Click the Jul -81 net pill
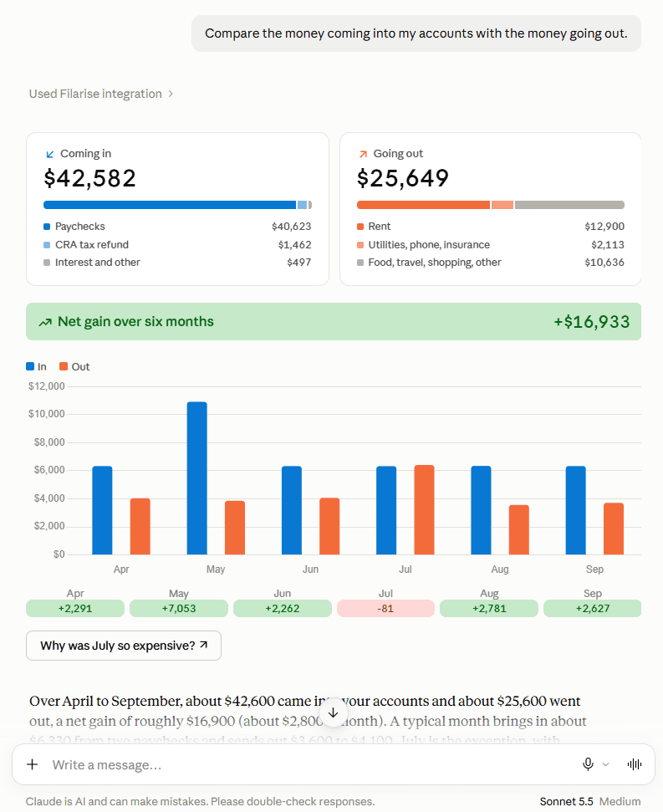663x812 pixels. pyautogui.click(x=385, y=609)
